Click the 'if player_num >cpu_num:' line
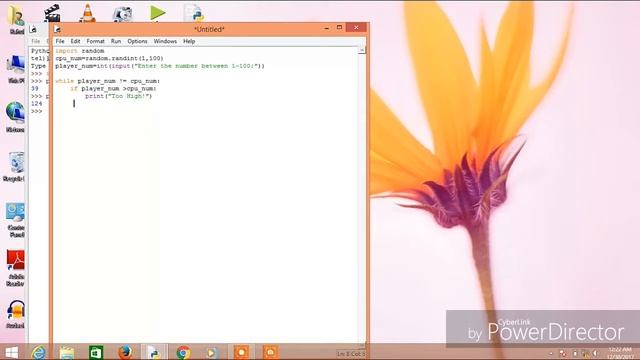The width and height of the screenshot is (640, 360). (113, 88)
